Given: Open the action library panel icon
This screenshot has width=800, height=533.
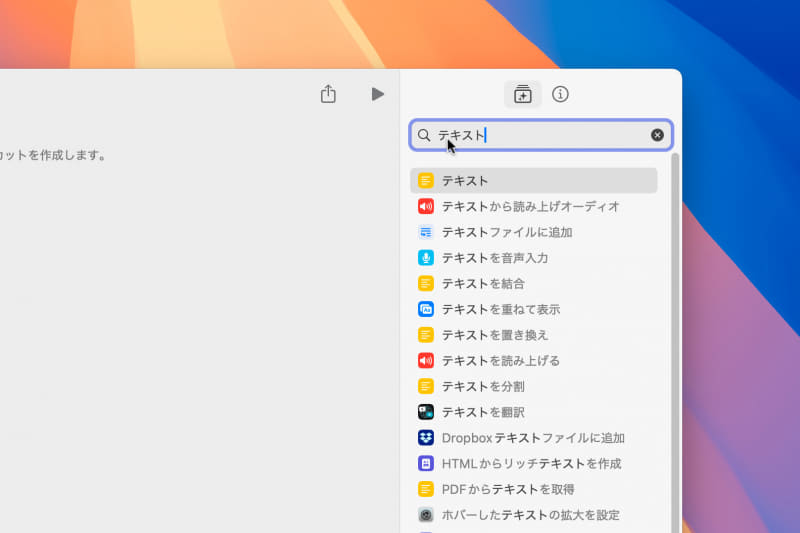Looking at the screenshot, I should click(x=522, y=94).
